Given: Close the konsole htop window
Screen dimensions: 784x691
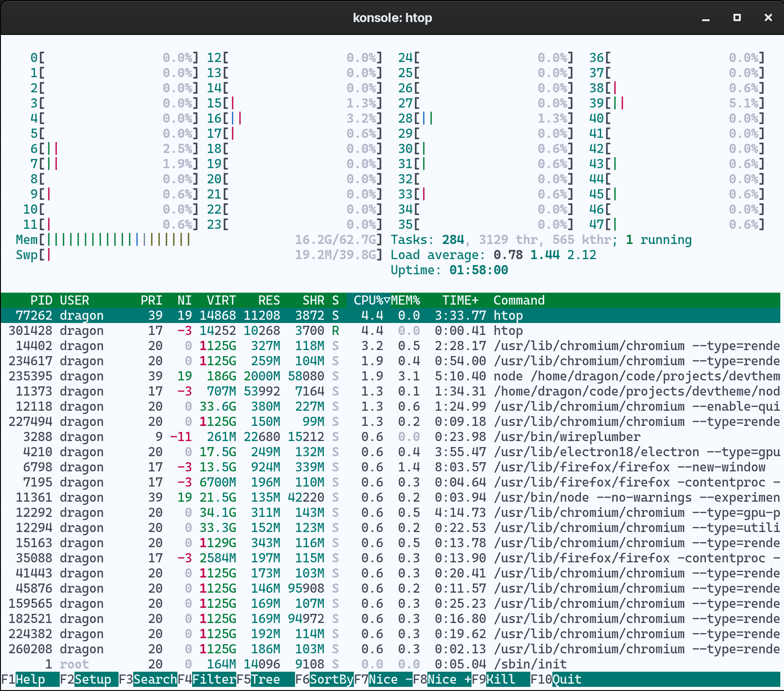Looking at the screenshot, I should click(x=768, y=18).
